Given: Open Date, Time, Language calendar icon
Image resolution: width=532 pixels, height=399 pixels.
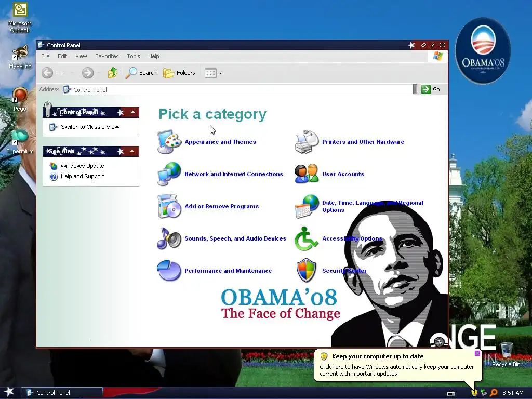Looking at the screenshot, I should 307,206.
